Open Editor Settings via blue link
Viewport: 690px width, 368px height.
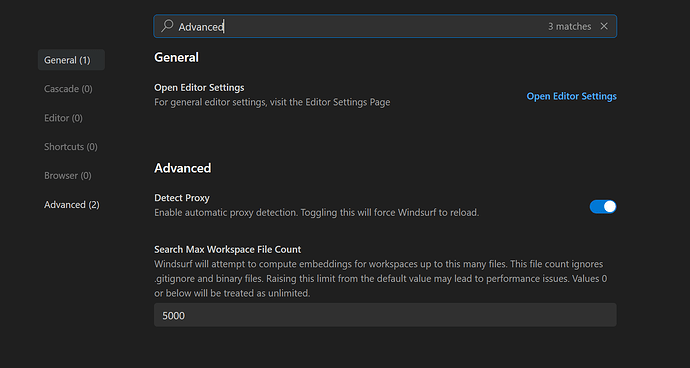click(x=571, y=96)
